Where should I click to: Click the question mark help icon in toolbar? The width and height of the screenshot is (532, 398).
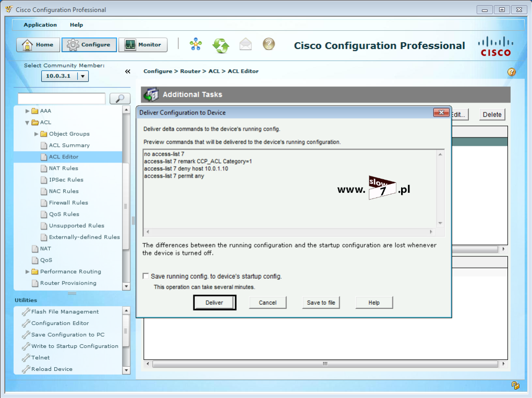[269, 44]
